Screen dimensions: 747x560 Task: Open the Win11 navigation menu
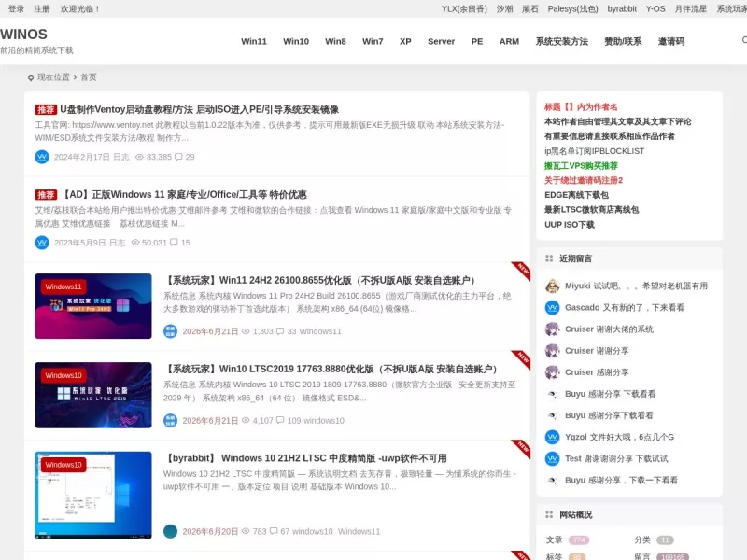[254, 41]
